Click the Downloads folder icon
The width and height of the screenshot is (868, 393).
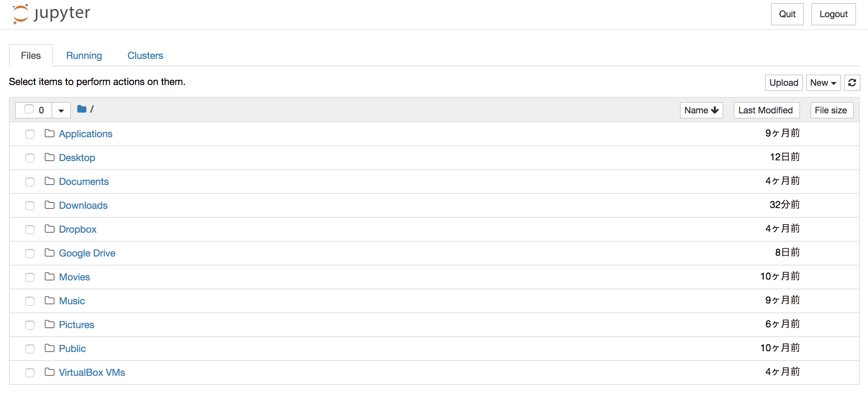coord(49,205)
